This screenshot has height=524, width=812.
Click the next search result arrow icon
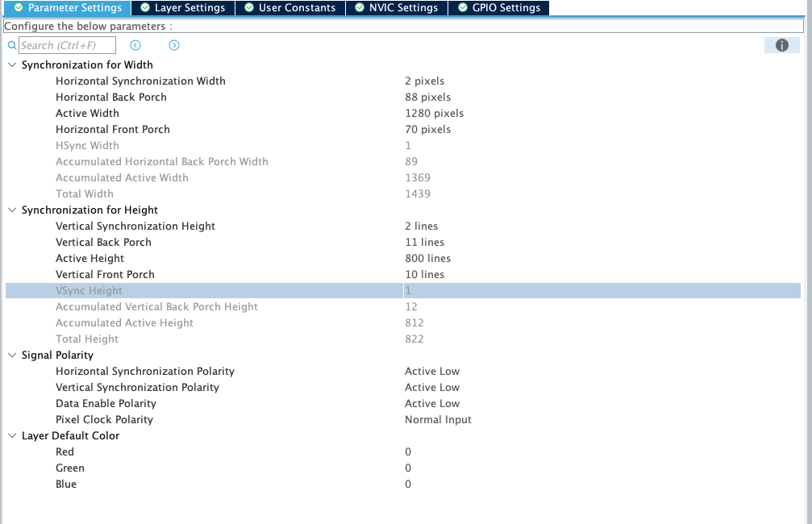[173, 45]
